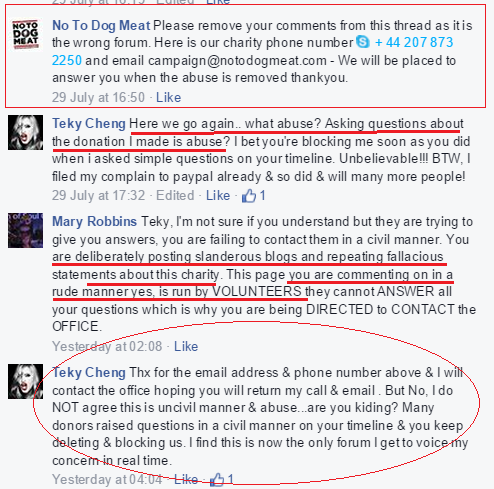Open the Teky Cheng name link on the 04:04 comment
The image size is (494, 489).
89,373
